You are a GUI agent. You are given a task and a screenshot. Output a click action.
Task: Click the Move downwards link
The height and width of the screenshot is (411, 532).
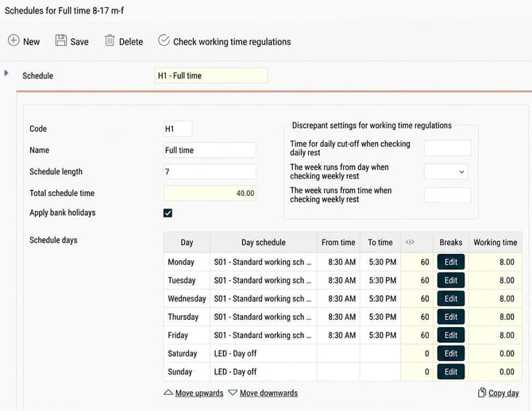pos(268,393)
